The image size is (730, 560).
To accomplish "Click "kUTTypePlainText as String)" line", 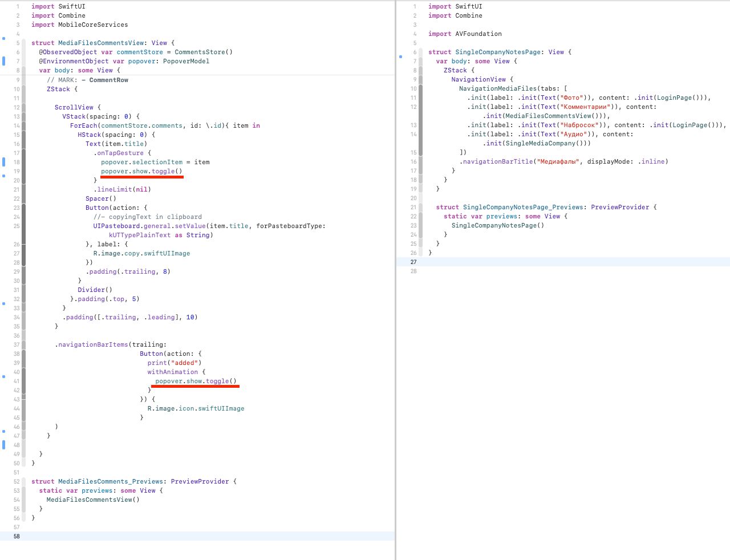I will [161, 235].
